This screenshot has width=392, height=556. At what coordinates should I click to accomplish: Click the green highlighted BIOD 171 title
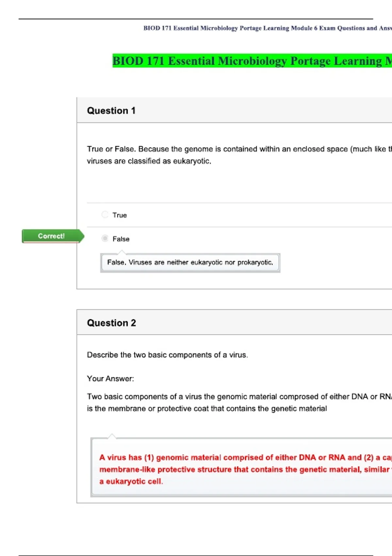coord(252,61)
